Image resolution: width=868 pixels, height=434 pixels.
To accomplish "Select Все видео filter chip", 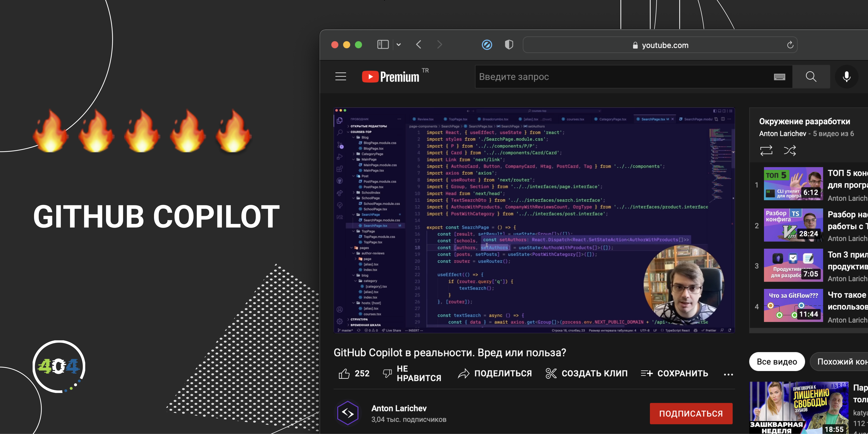I will pyautogui.click(x=777, y=362).
